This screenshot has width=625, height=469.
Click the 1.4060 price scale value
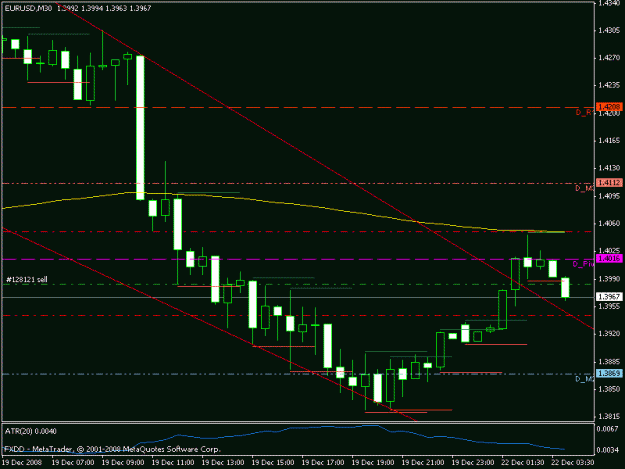point(609,224)
